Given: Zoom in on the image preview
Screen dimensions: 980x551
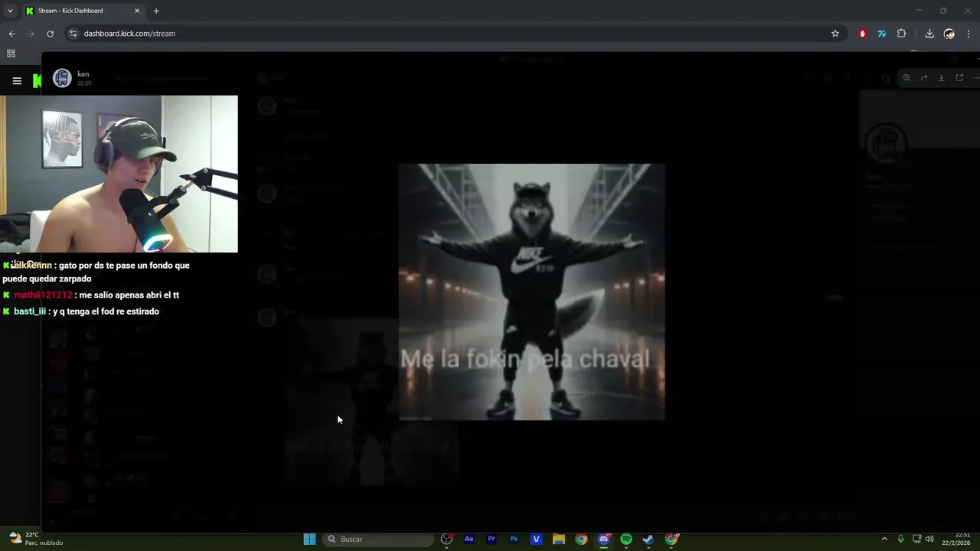Looking at the screenshot, I should point(906,78).
